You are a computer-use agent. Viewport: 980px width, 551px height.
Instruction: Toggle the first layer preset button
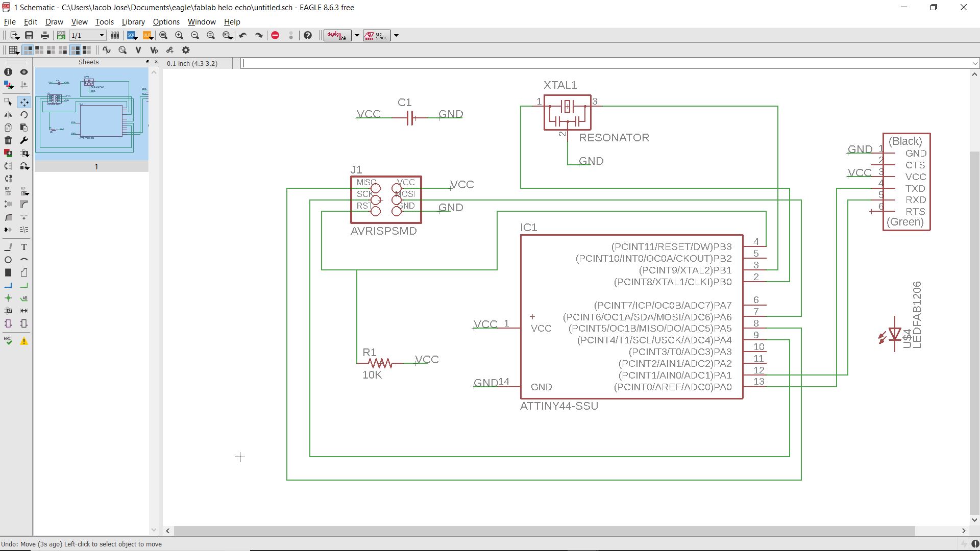point(28,50)
